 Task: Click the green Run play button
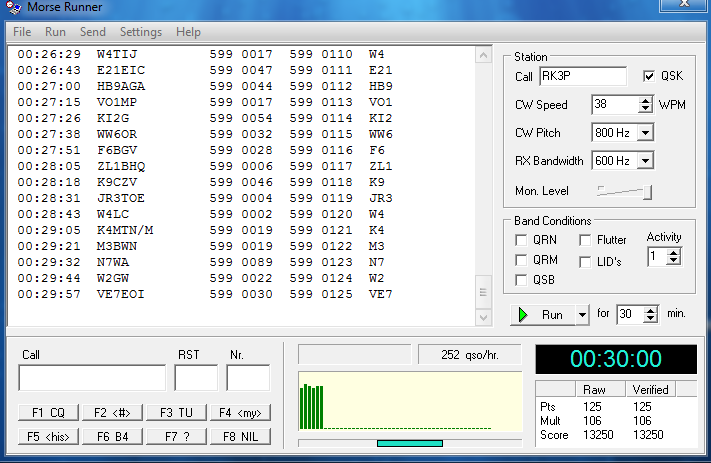(x=542, y=314)
